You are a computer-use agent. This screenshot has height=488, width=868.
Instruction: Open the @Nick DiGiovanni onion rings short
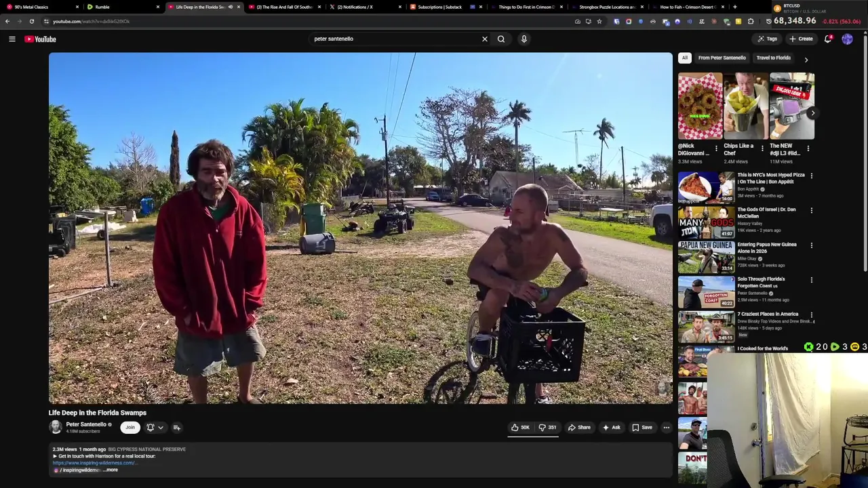click(701, 106)
